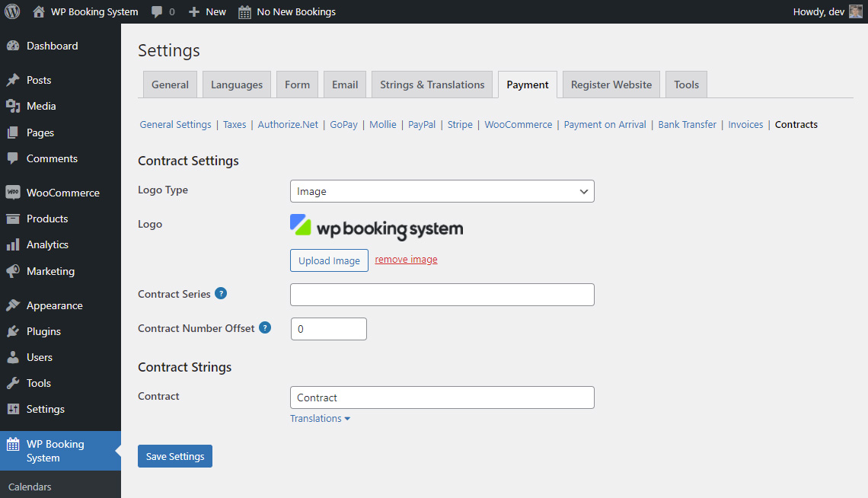Open the comments bubble icon in admin bar
The image size is (868, 498).
[x=157, y=12]
